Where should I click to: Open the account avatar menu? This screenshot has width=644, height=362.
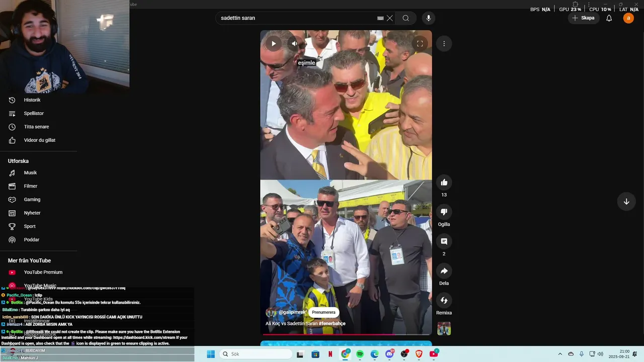pyautogui.click(x=628, y=18)
